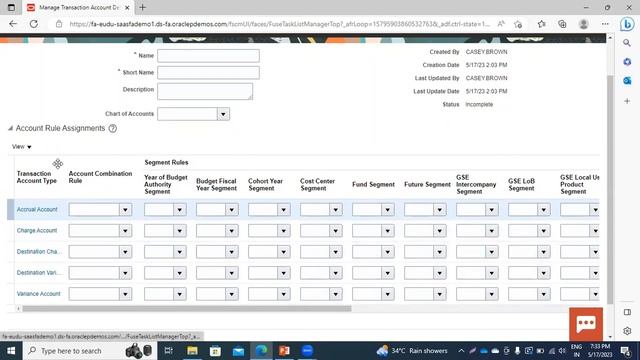Open the Chart of Accounts dropdown
The height and width of the screenshot is (360, 640).
[x=223, y=114]
